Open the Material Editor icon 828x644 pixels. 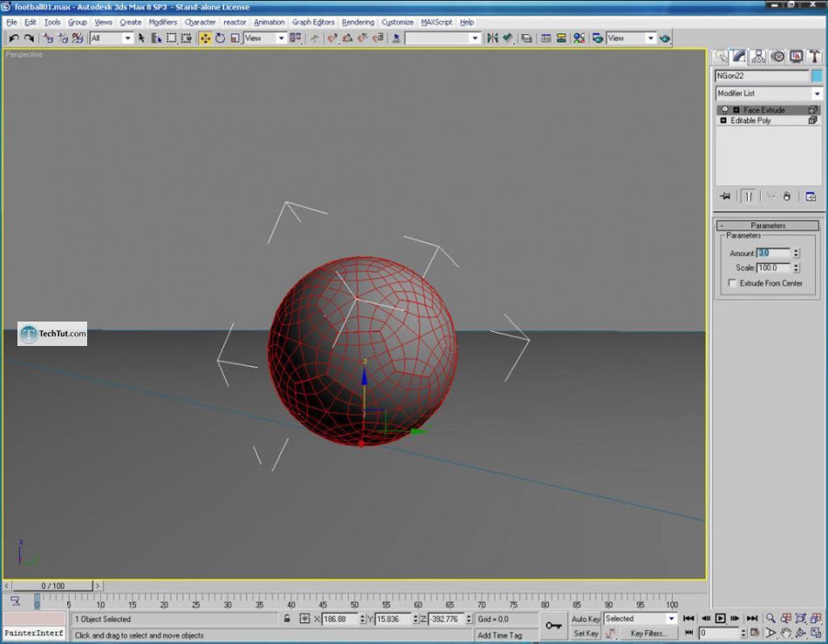579,38
